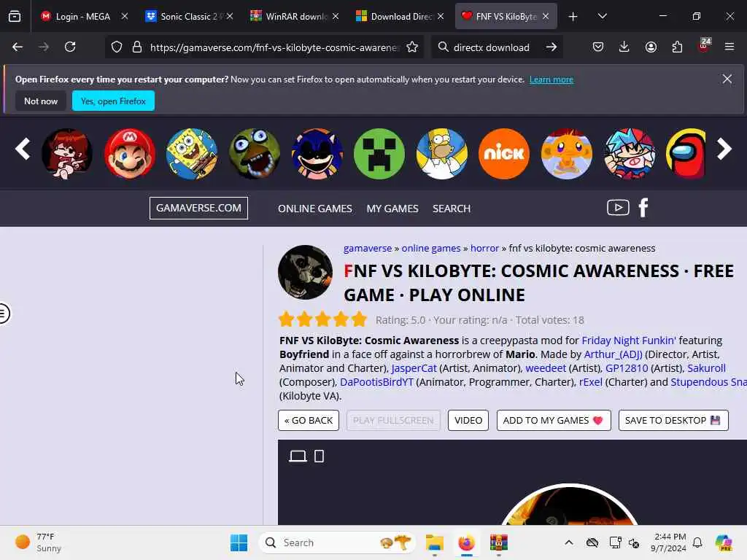Open the Among Us red crewmate category

tap(686, 154)
